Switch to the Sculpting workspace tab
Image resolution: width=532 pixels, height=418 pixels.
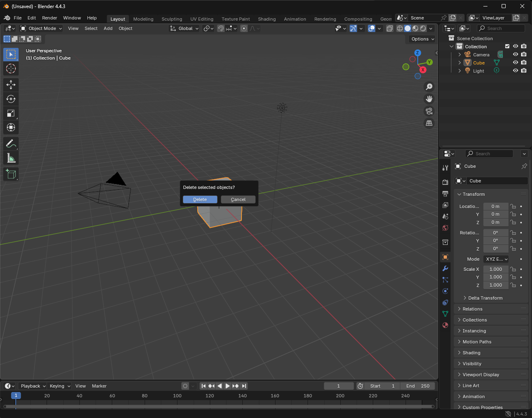pos(172,19)
